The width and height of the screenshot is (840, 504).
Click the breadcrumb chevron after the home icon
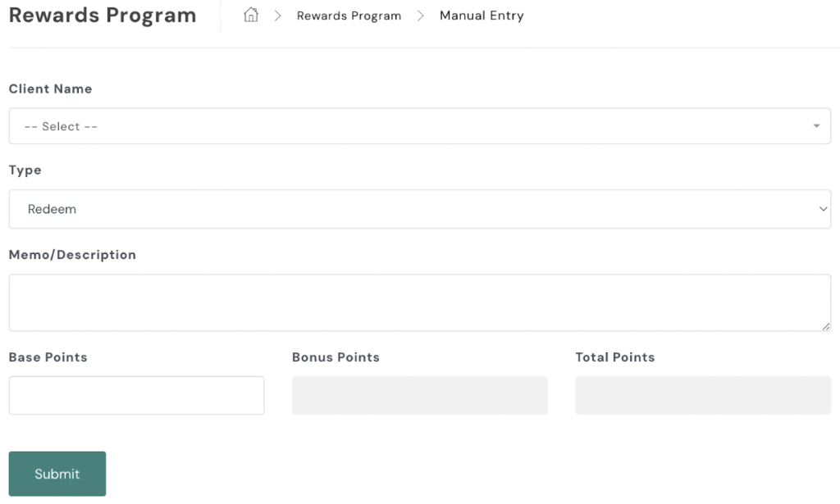coord(277,16)
